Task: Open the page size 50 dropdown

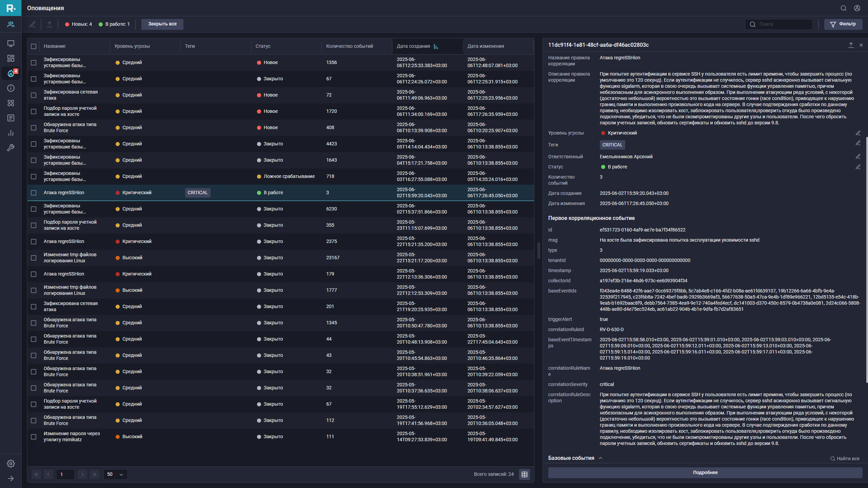Action: pos(115,474)
